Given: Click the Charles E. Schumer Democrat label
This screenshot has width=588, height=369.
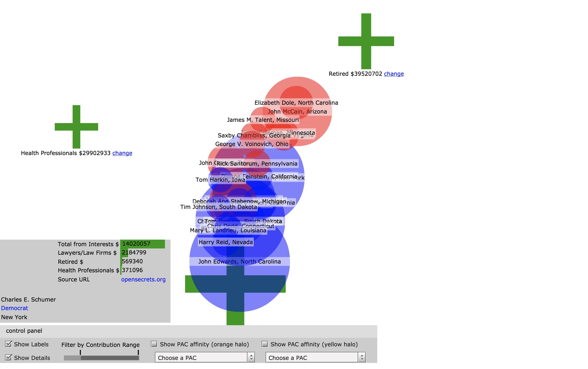Looking at the screenshot, I should coord(15,308).
